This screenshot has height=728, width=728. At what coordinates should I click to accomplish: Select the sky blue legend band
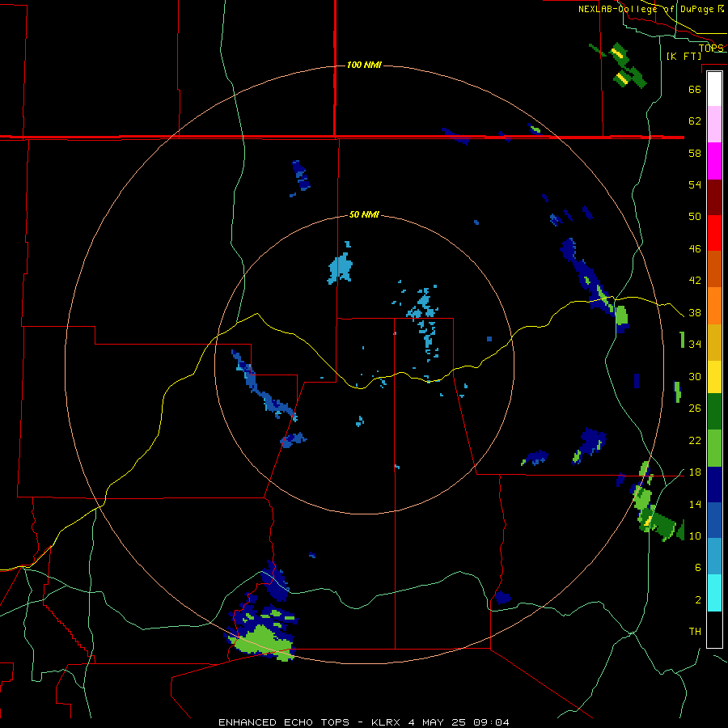(714, 557)
